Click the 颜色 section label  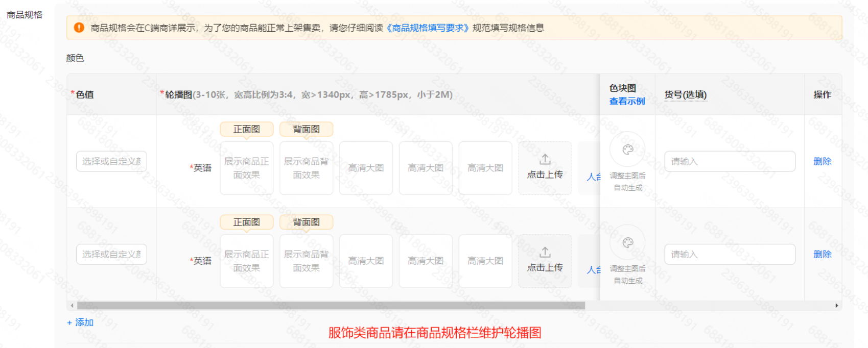click(75, 58)
